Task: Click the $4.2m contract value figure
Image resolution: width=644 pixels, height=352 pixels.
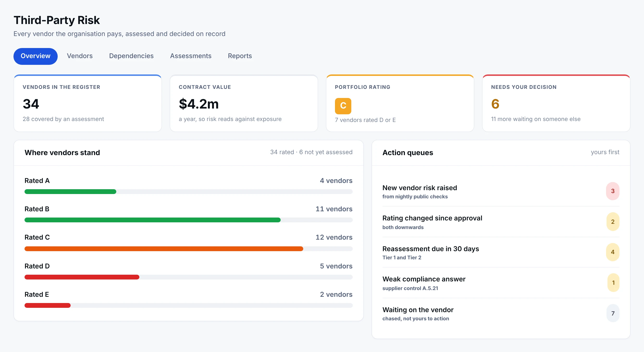Action: (199, 104)
